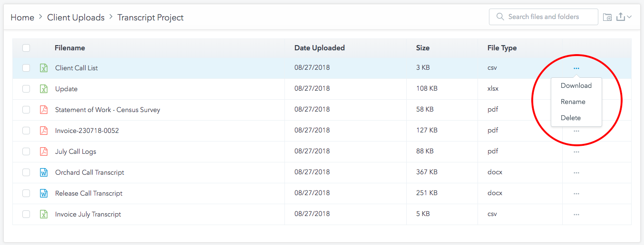Viewport: 644px width, 245px height.
Task: Sort by the Filename column header
Action: (x=70, y=48)
